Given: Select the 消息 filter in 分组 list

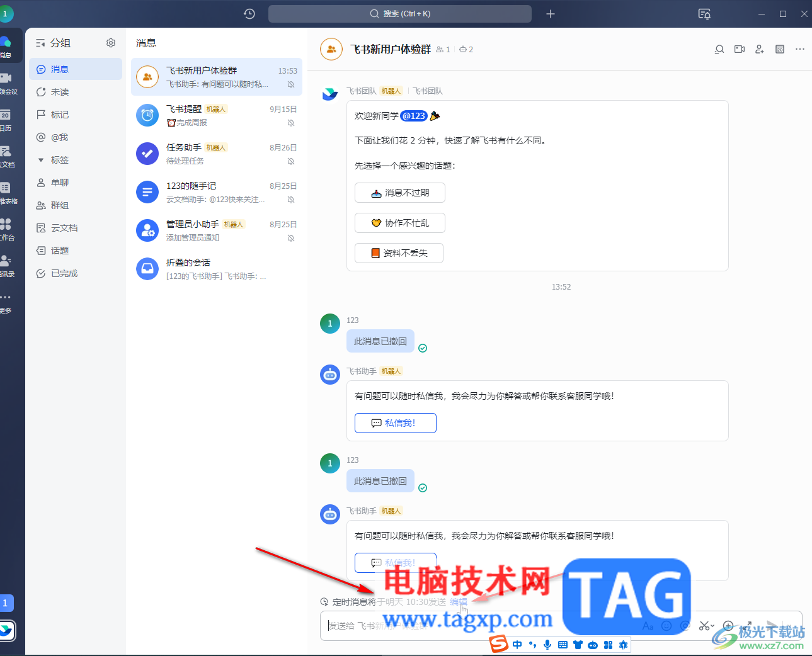Looking at the screenshot, I should 76,69.
